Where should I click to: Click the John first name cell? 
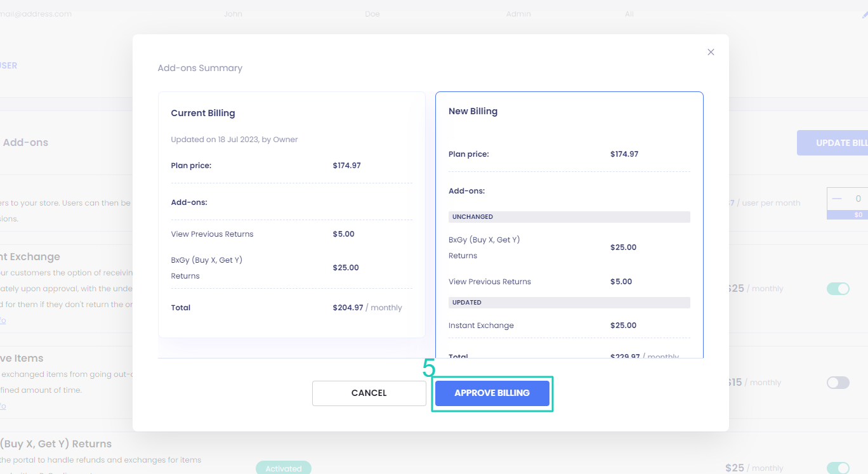233,14
